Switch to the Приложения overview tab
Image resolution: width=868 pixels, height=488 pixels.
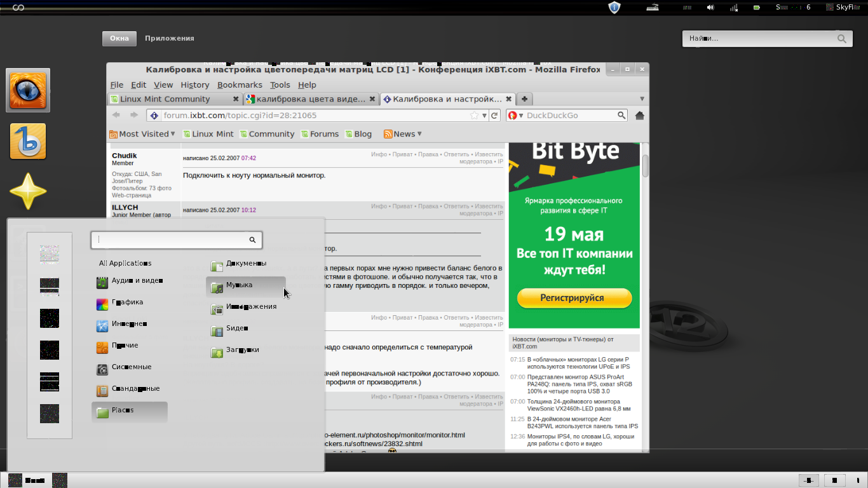169,38
